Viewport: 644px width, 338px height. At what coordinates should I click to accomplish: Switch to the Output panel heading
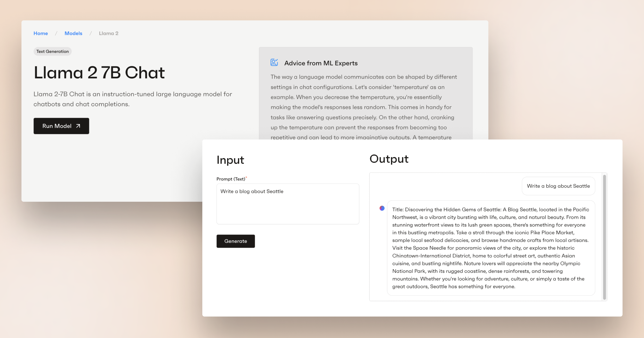click(389, 159)
